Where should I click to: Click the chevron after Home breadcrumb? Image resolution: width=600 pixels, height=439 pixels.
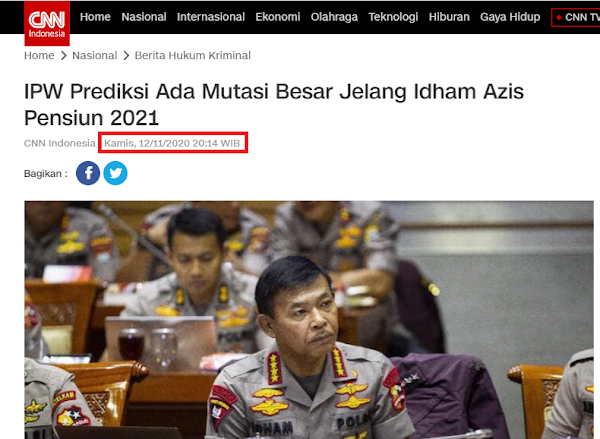[64, 56]
